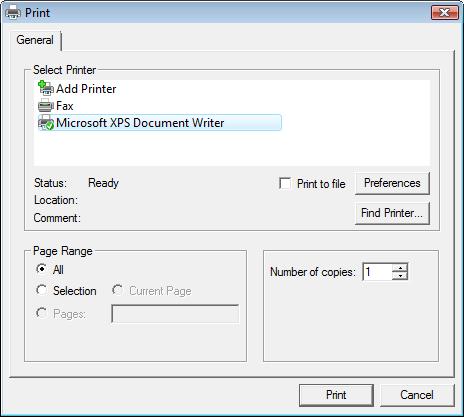Image resolution: width=464 pixels, height=417 pixels.
Task: Choose the Selection radio button
Action: [x=41, y=290]
